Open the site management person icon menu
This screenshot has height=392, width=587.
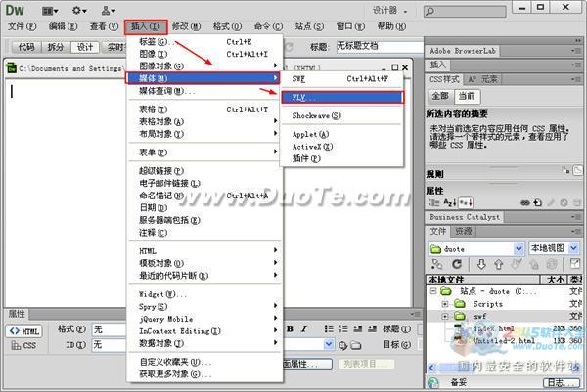(x=109, y=11)
